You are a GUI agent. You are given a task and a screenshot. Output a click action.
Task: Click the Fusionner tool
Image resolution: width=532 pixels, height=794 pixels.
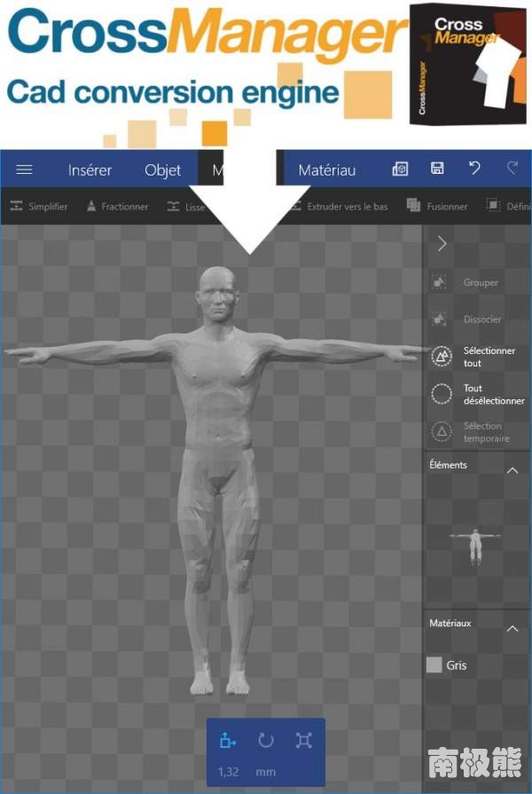[x=437, y=206]
